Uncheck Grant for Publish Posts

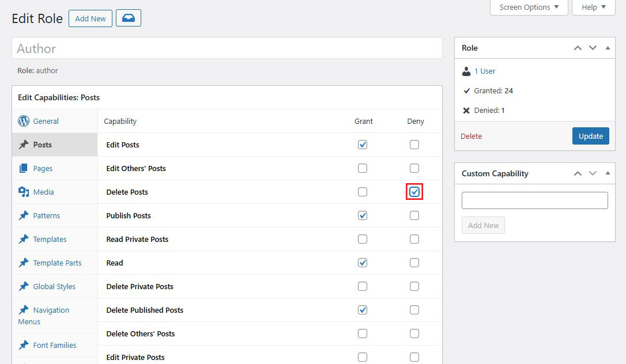coord(363,215)
